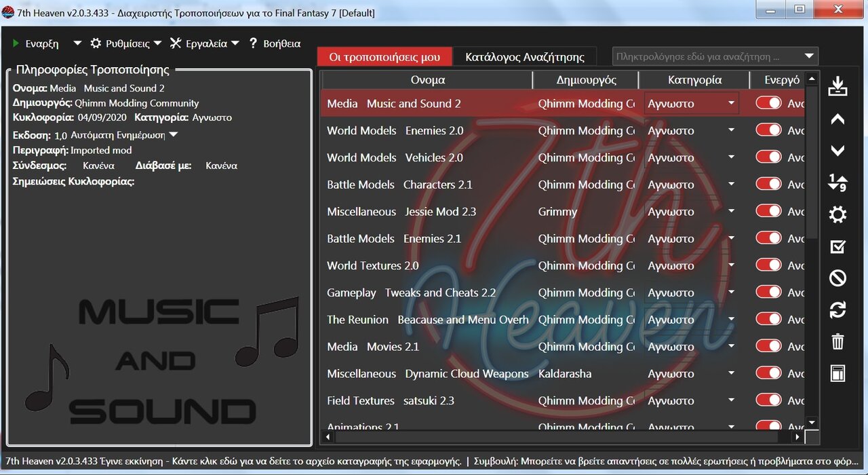Screen dimensions: 868x475
Task: Open the Ρυθμίσεις settings menu
Action: click(126, 43)
